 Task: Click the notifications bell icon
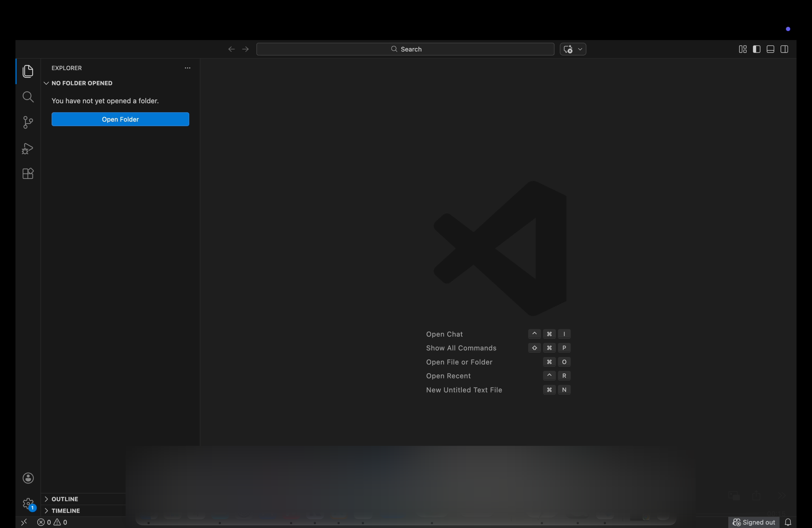[788, 522]
